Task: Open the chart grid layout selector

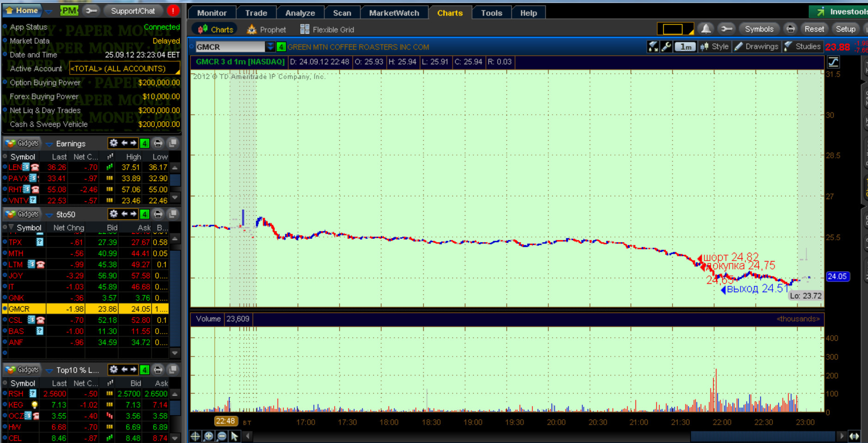Action: pos(675,29)
